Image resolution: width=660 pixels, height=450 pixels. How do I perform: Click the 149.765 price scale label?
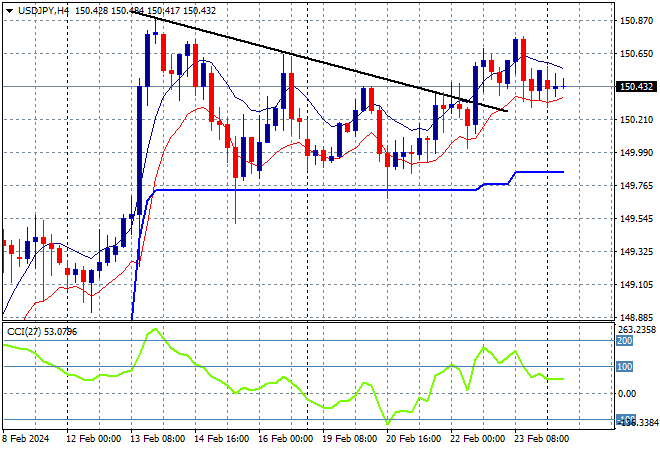click(636, 186)
